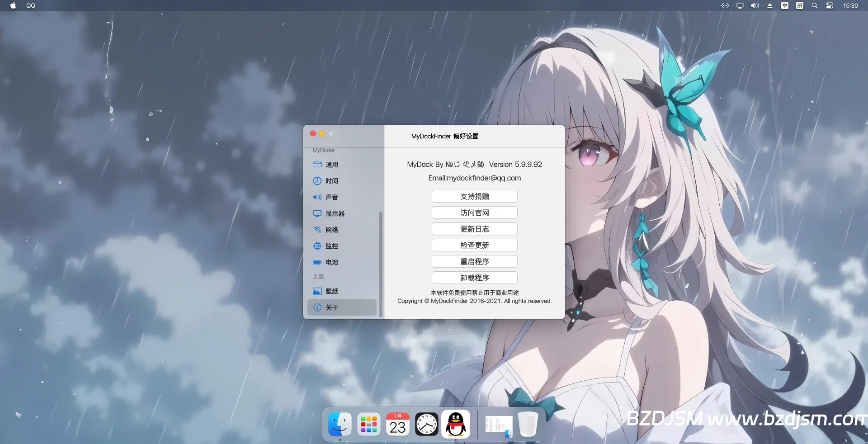Select 时间 clock icon in sidebar
Viewport: 868px width, 444px height.
point(317,181)
